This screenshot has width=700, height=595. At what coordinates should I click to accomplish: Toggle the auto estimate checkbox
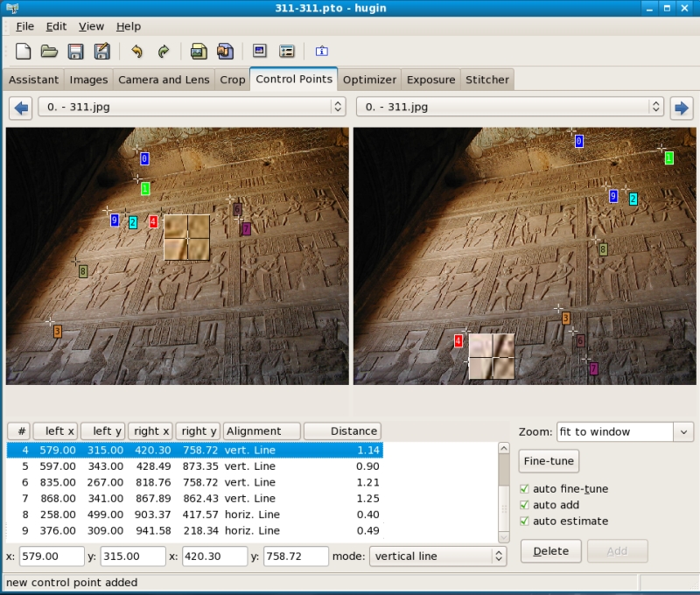[x=525, y=521]
